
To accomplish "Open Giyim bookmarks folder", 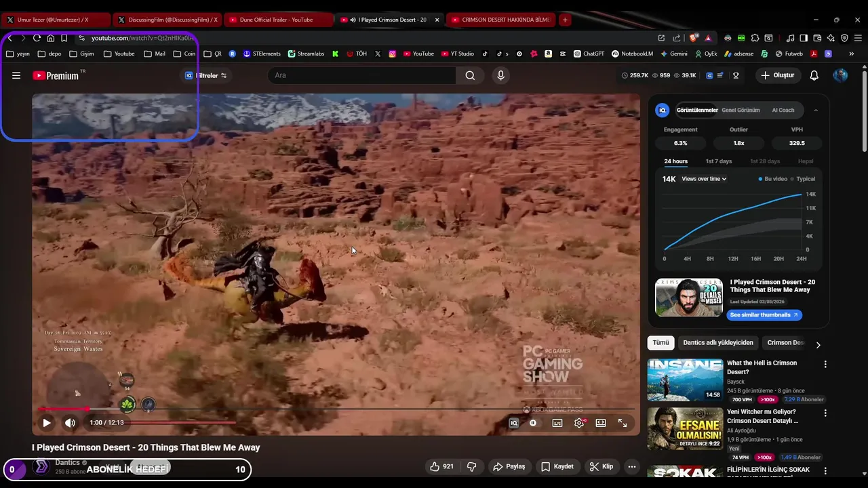I will 81,54.
